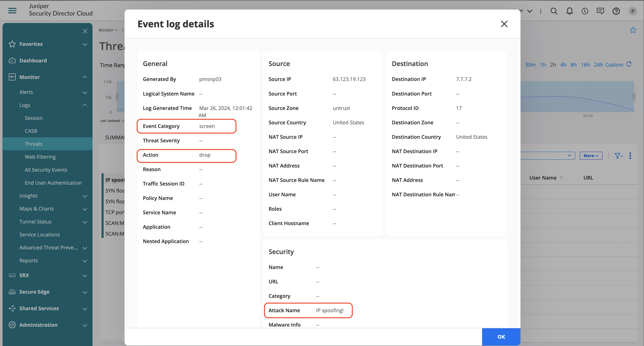
Task: Click the search magnifier icon
Action: click(x=554, y=11)
